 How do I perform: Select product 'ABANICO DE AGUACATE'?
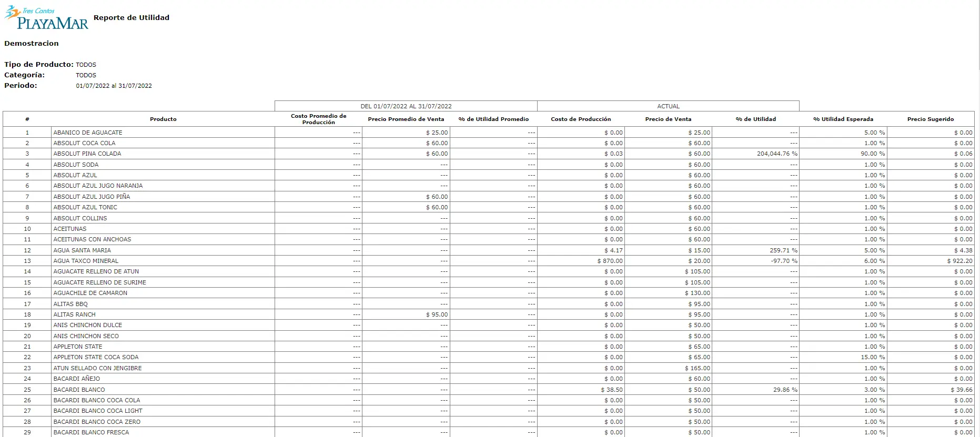(x=88, y=133)
